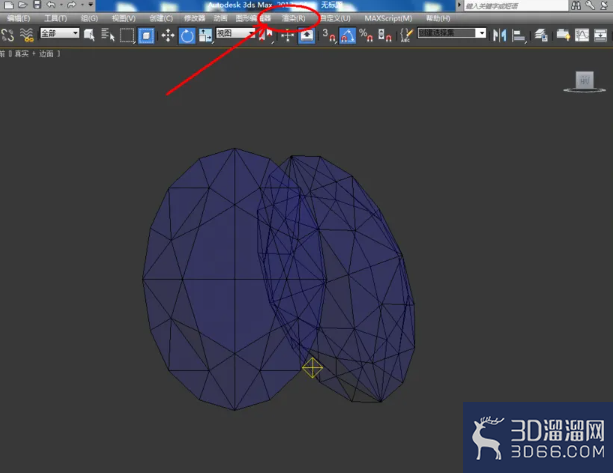
Task: Toggle Window/Crossing selection mode
Action: click(146, 36)
